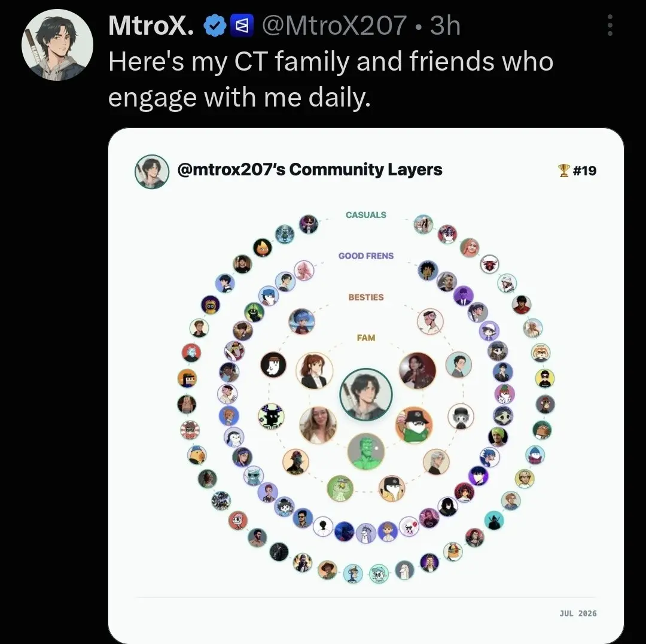Select the FAM layer label
Viewport: 646px width, 644px height.
coord(366,338)
